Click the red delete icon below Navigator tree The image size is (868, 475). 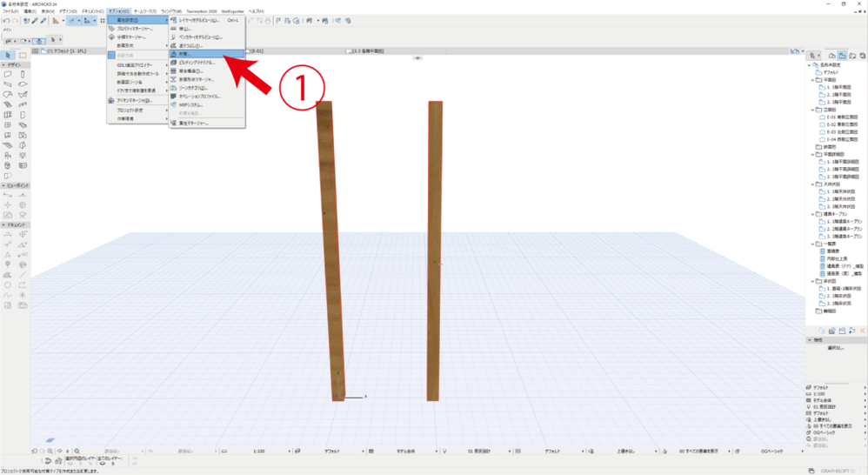(863, 331)
